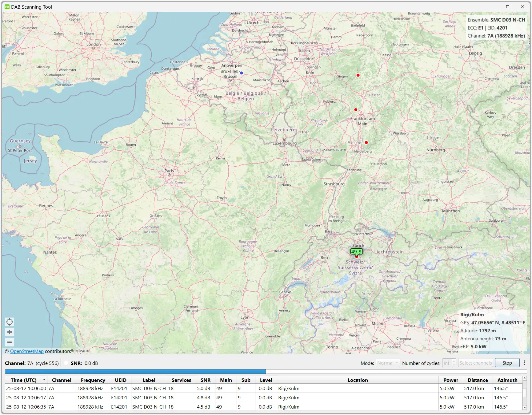Click the green 49-9 transmitter label
The height and width of the screenshot is (415, 532).
click(356, 251)
